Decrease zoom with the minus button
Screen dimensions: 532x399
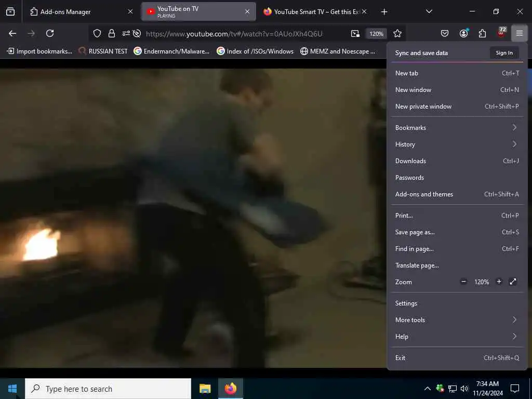pyautogui.click(x=463, y=282)
